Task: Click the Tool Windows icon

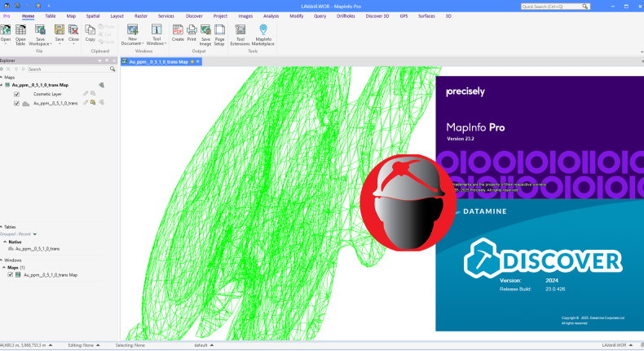Action: pos(157,30)
